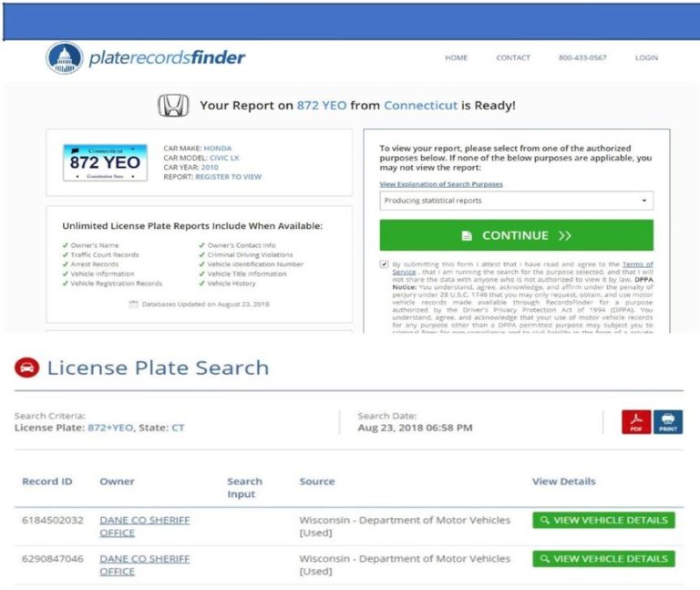Click the Connecticut 872 YEO plate image
Viewport: 700px width, 590px height.
click(105, 162)
